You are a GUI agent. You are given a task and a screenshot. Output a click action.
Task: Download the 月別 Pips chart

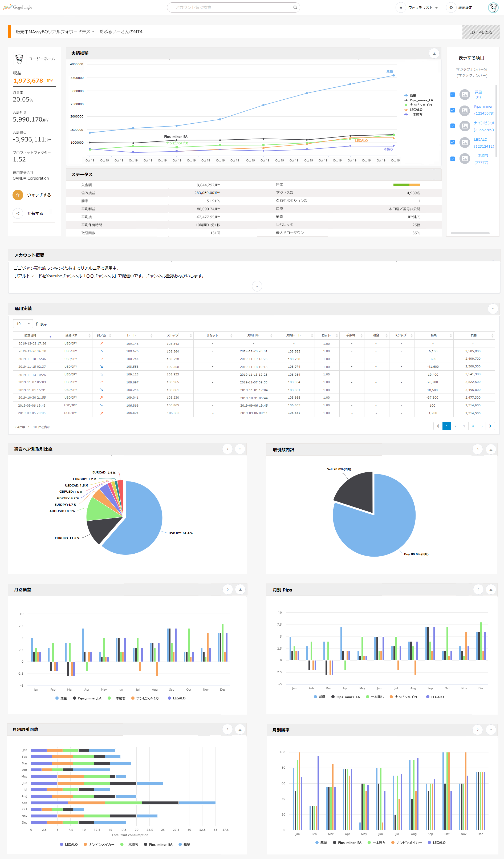[491, 589]
